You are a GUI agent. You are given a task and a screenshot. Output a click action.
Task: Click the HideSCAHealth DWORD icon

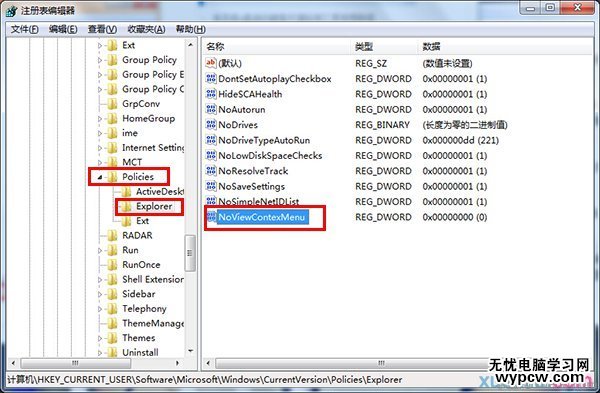click(x=211, y=94)
